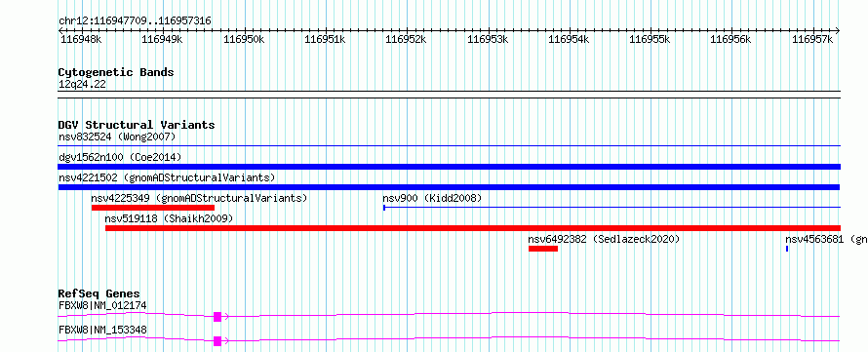868x352 pixels.
Task: Click the thin blue nsv900 variant line
Action: [x=612, y=208]
